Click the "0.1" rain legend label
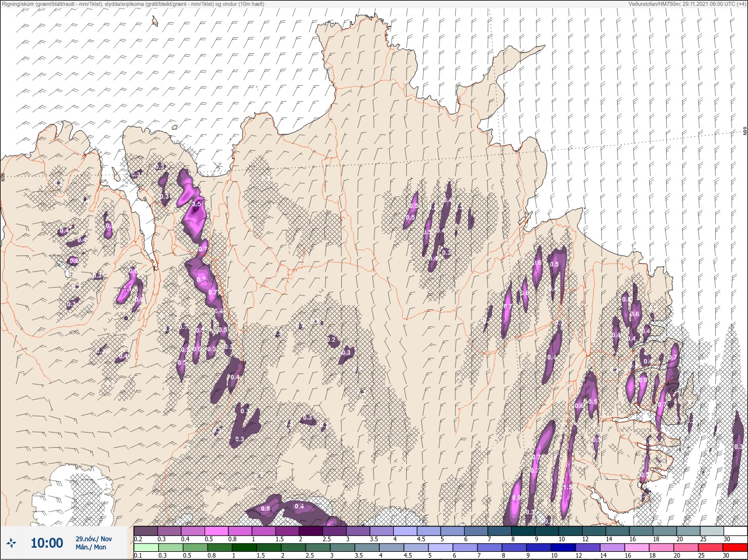The height and width of the screenshot is (560, 748). tap(138, 555)
